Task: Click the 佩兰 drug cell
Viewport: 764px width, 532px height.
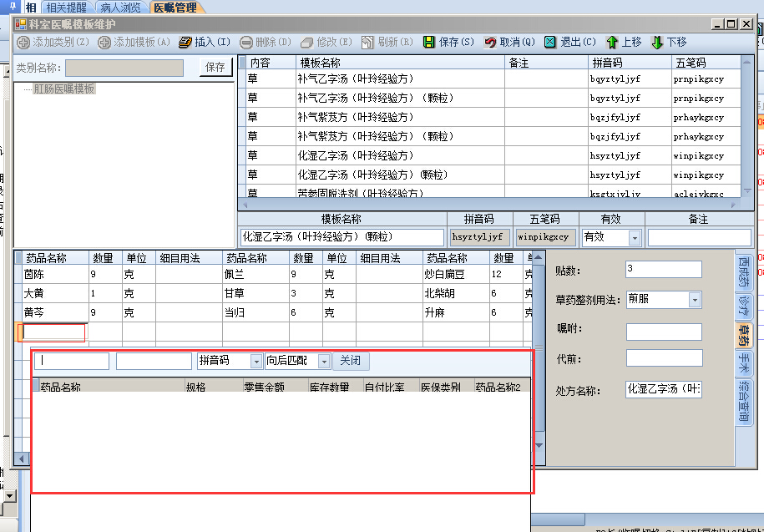Action: pos(256,275)
